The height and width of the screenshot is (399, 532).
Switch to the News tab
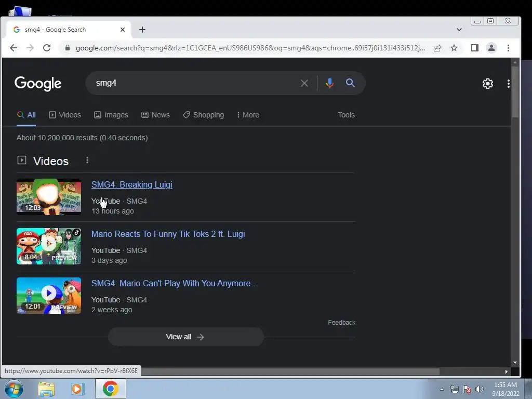click(156, 115)
